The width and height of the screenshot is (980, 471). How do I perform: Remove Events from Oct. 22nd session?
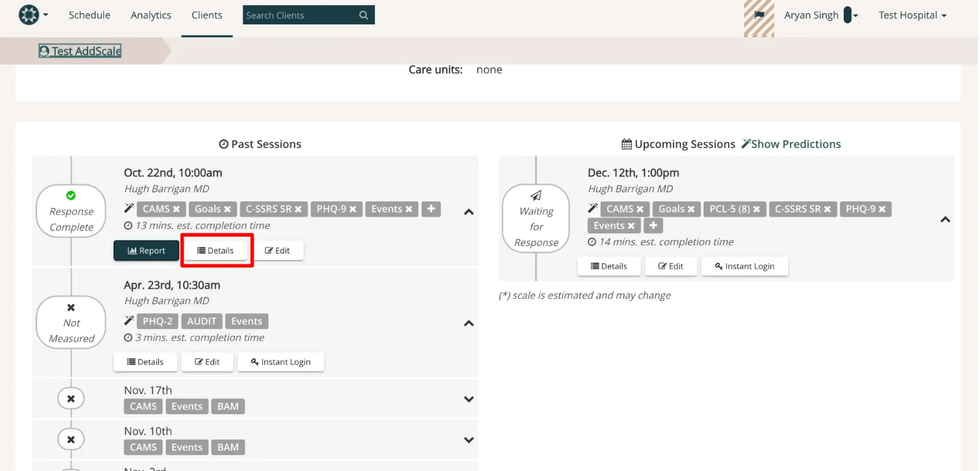(409, 209)
